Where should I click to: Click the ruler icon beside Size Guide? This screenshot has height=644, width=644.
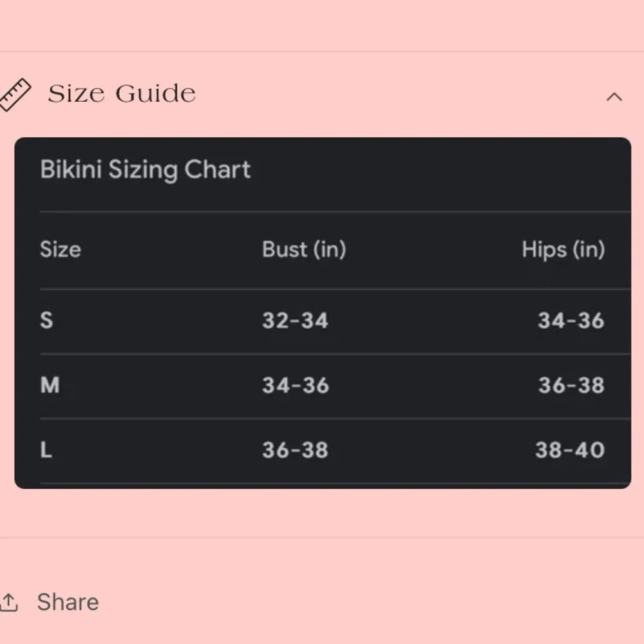click(15, 95)
